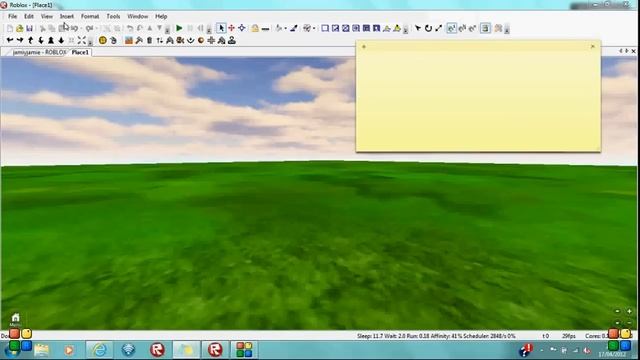Click the camera zoom-to-extents cross arrows icon
The image size is (640, 360).
coord(82,40)
